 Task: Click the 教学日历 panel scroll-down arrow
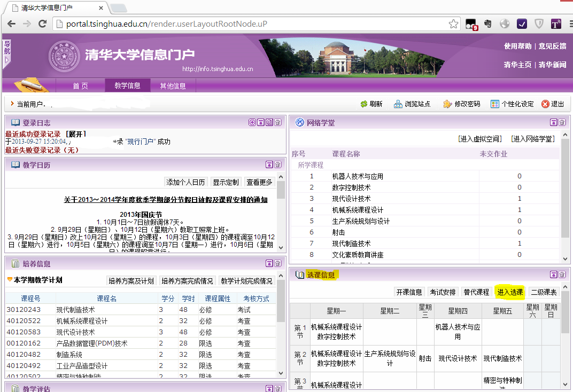(281, 247)
